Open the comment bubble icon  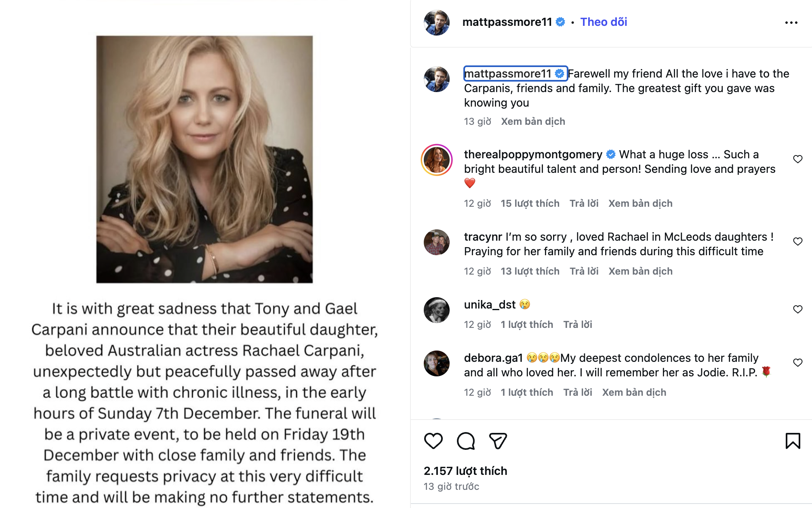[465, 441]
